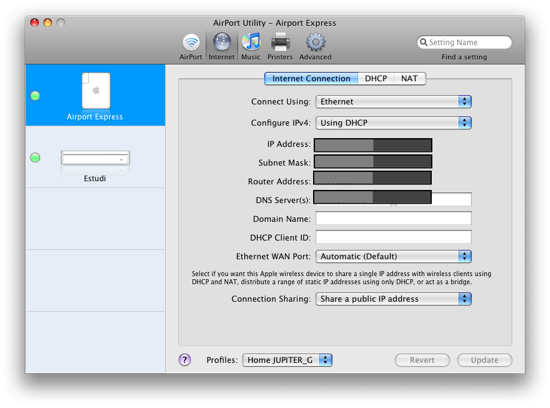Click the Domain Name field

(394, 218)
